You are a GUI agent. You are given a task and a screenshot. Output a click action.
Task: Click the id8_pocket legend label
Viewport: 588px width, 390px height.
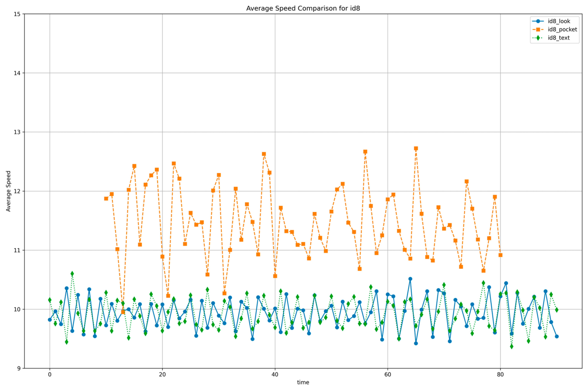(562, 29)
